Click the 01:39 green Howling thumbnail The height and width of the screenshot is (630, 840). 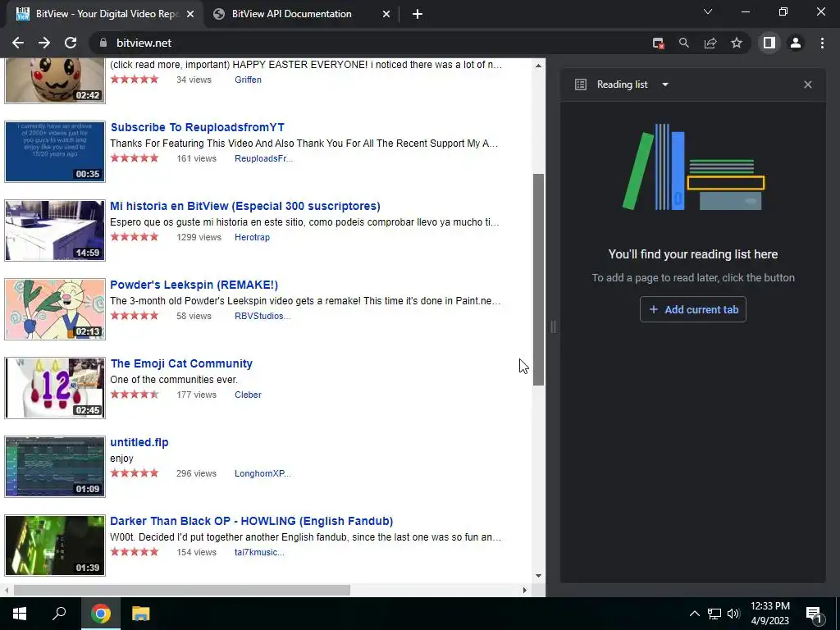55,546
